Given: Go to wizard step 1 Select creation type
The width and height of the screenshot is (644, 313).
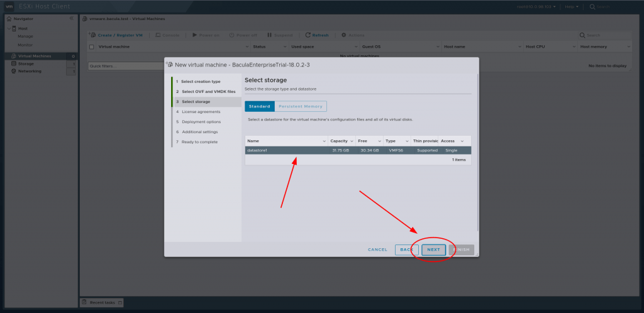Looking at the screenshot, I should click(x=201, y=82).
